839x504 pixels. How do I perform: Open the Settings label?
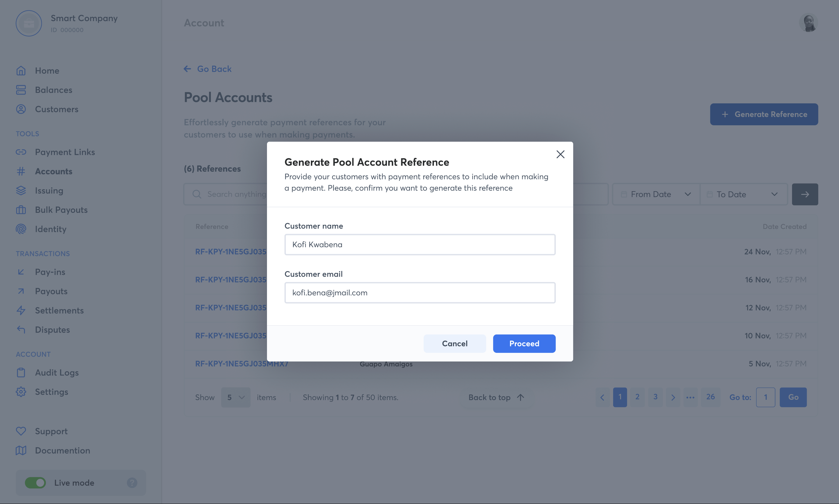pos(52,392)
